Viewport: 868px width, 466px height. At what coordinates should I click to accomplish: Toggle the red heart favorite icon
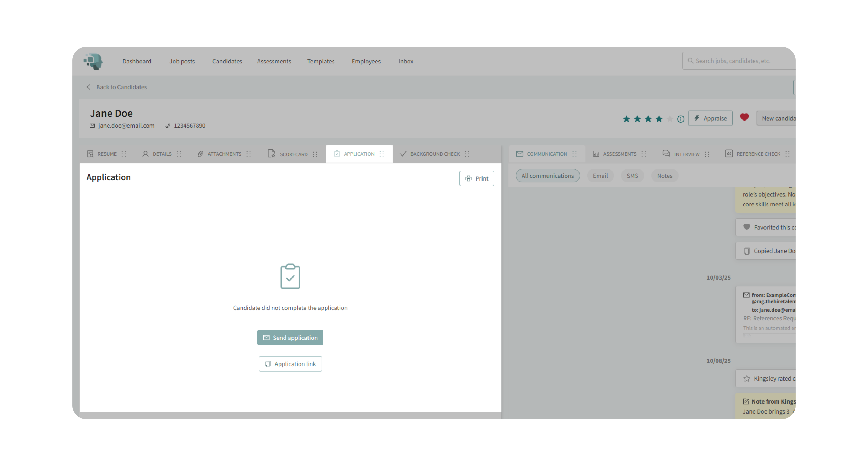pos(744,117)
